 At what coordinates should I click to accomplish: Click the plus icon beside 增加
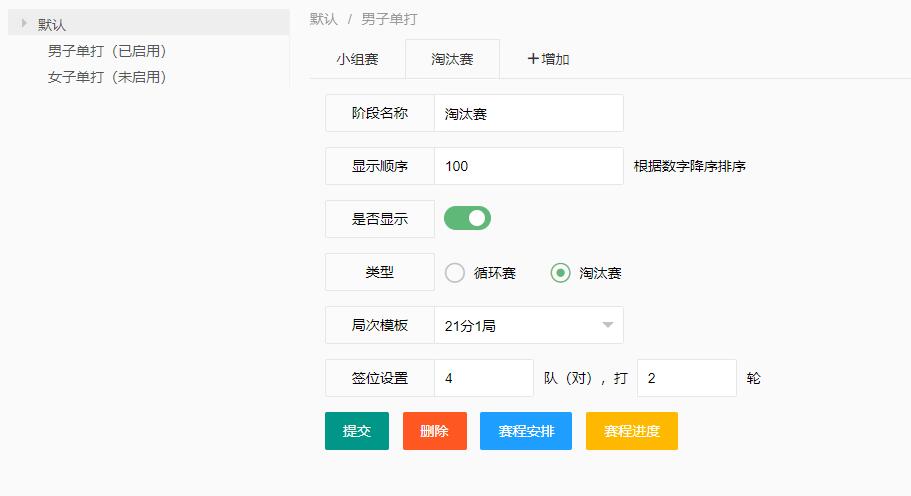coord(533,59)
